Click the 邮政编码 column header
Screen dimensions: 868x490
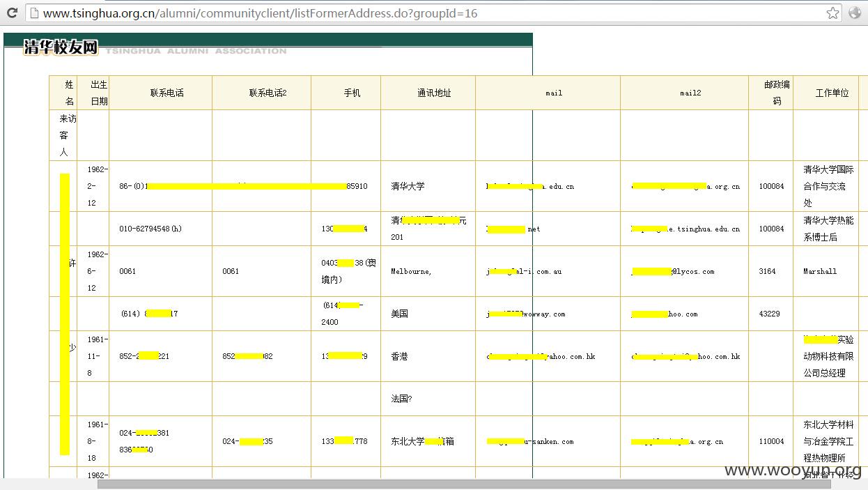pos(771,93)
